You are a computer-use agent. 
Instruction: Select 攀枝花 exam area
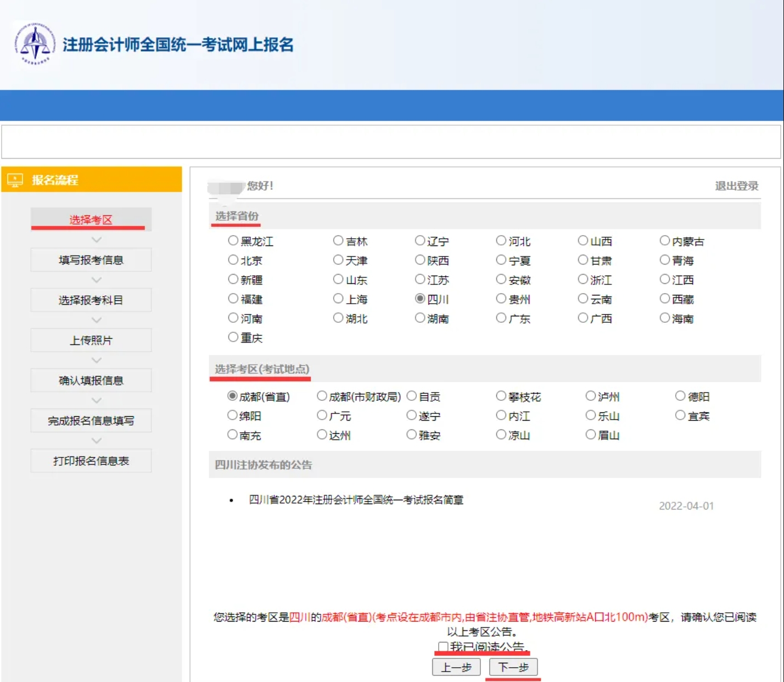pyautogui.click(x=501, y=395)
